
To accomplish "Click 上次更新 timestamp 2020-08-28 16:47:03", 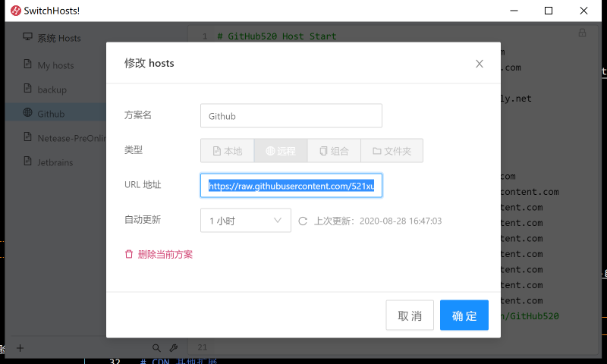I will pyautogui.click(x=401, y=221).
